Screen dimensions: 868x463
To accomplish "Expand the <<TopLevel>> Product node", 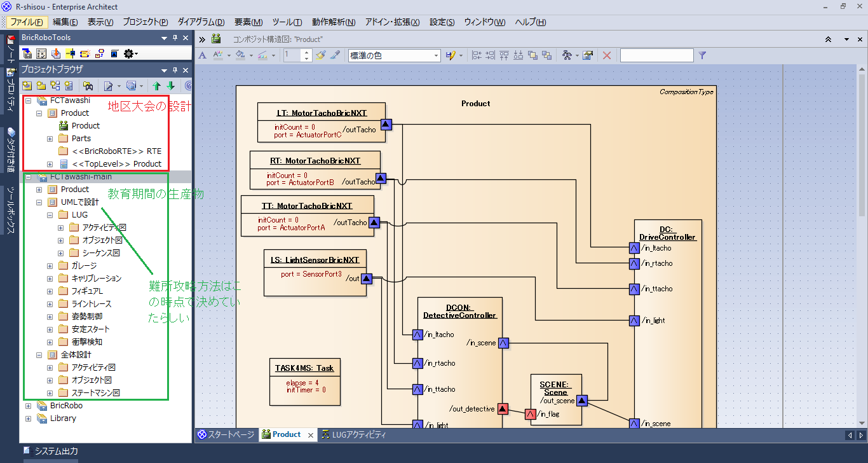I will coord(50,164).
